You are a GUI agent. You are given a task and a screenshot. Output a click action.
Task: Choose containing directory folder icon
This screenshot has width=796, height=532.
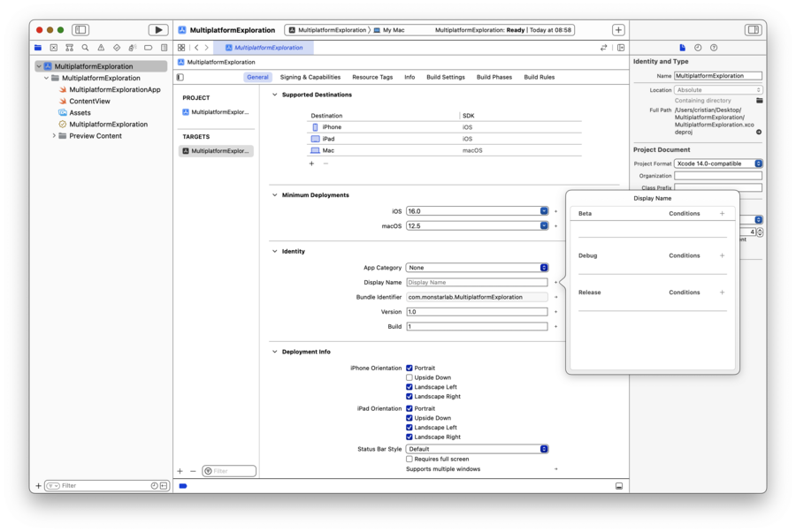point(760,101)
